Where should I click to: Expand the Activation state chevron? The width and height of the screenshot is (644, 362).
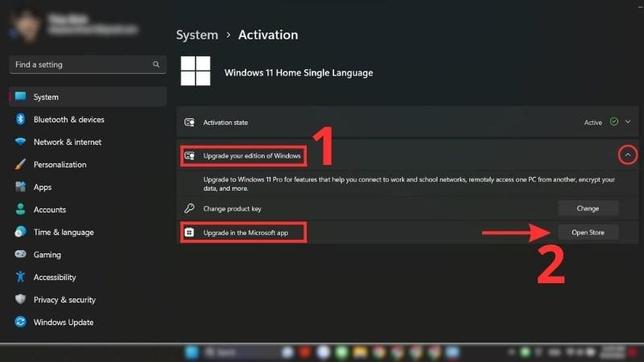tap(628, 122)
